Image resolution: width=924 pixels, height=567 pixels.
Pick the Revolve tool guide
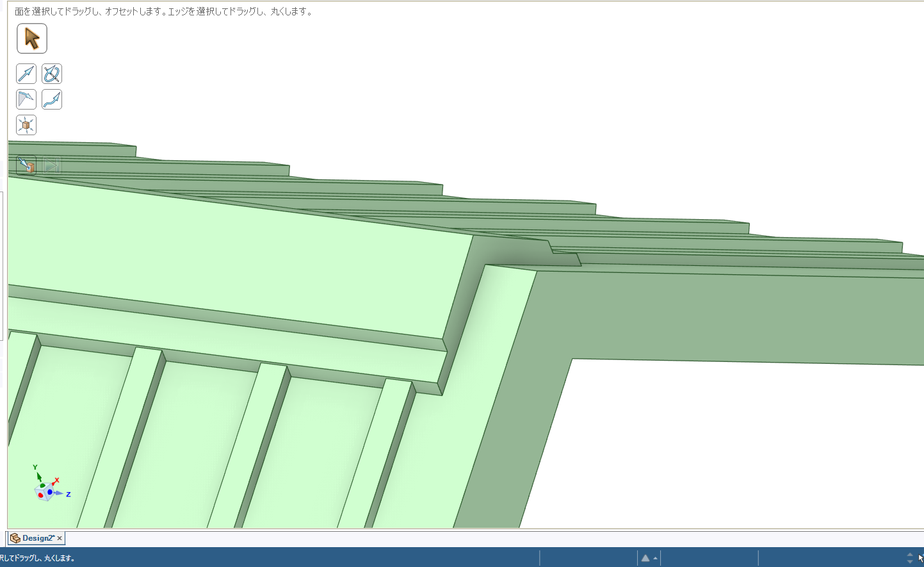coord(52,74)
